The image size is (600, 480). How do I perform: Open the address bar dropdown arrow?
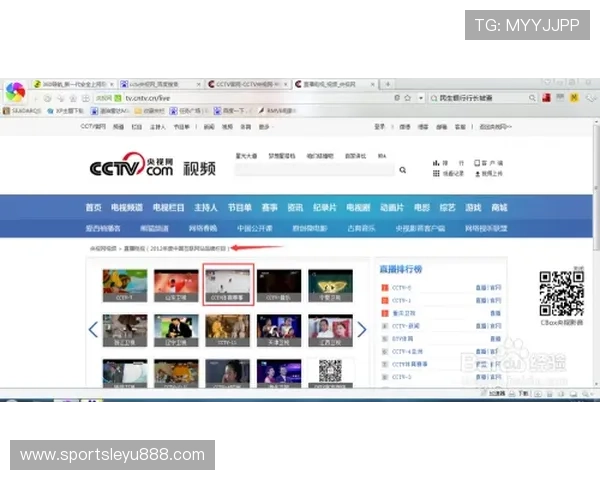point(421,98)
